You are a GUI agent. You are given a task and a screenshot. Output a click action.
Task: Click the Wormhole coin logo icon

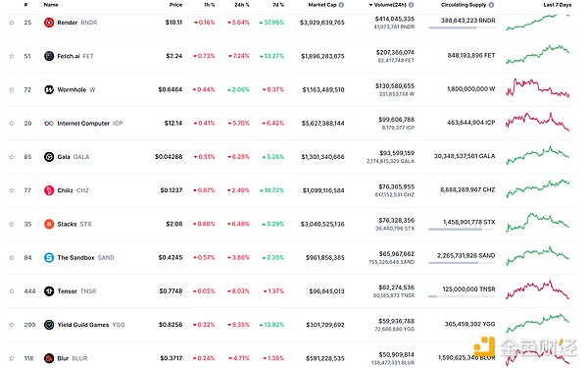(x=49, y=89)
